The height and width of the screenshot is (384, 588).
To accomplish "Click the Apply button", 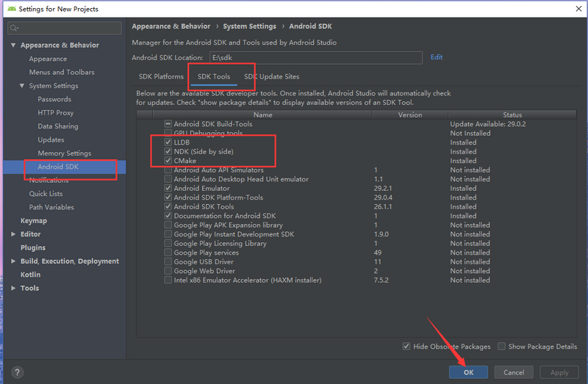I will (x=559, y=372).
